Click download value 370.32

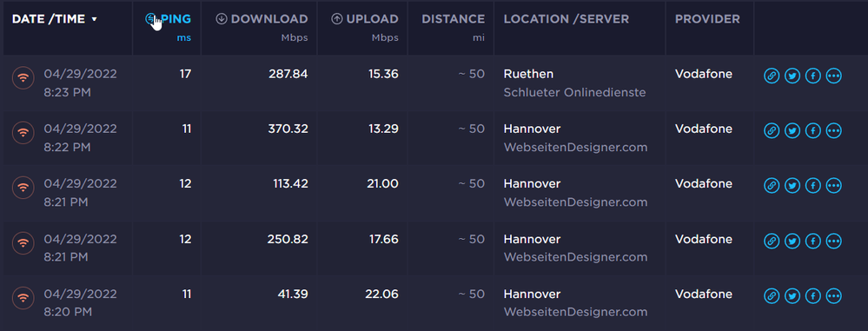pos(288,129)
